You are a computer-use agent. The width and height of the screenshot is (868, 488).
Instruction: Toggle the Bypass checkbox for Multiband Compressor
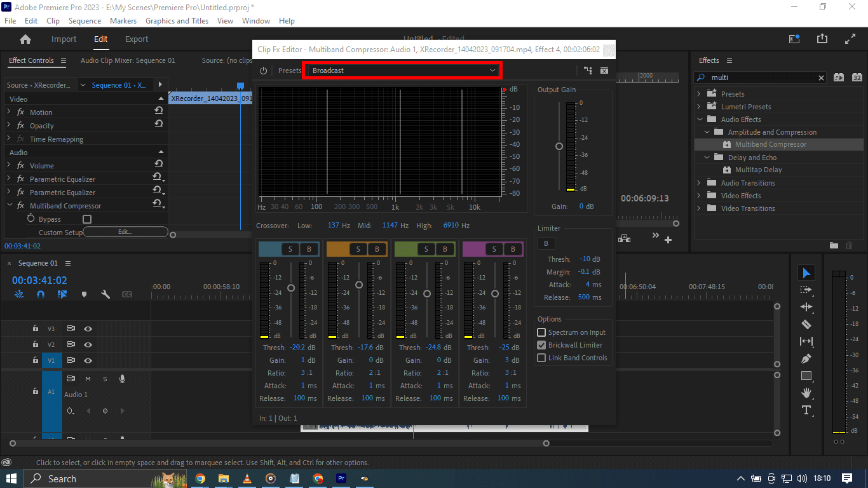point(87,219)
